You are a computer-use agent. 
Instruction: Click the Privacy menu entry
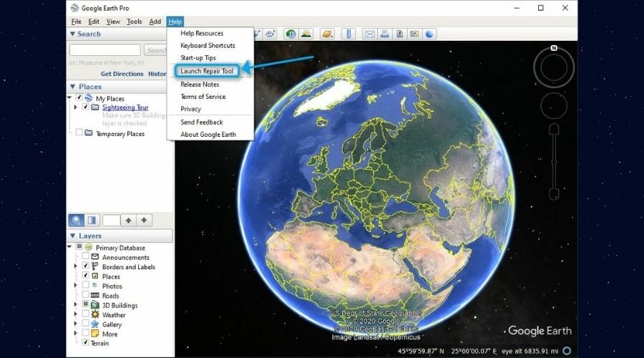tap(190, 109)
